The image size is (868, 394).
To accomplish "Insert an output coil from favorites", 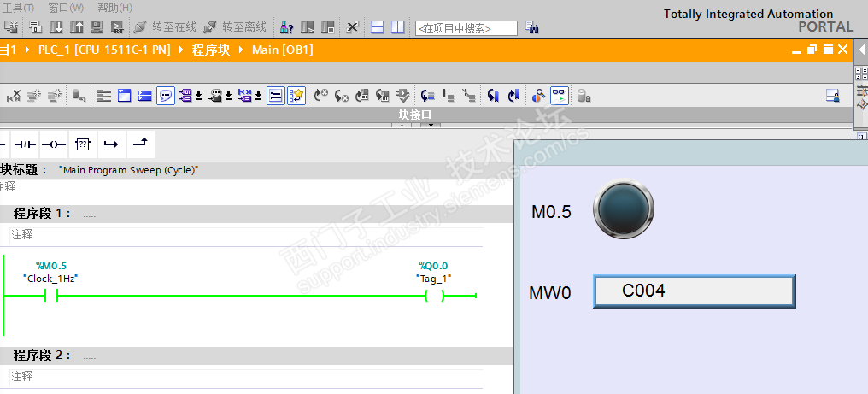I will tap(54, 144).
